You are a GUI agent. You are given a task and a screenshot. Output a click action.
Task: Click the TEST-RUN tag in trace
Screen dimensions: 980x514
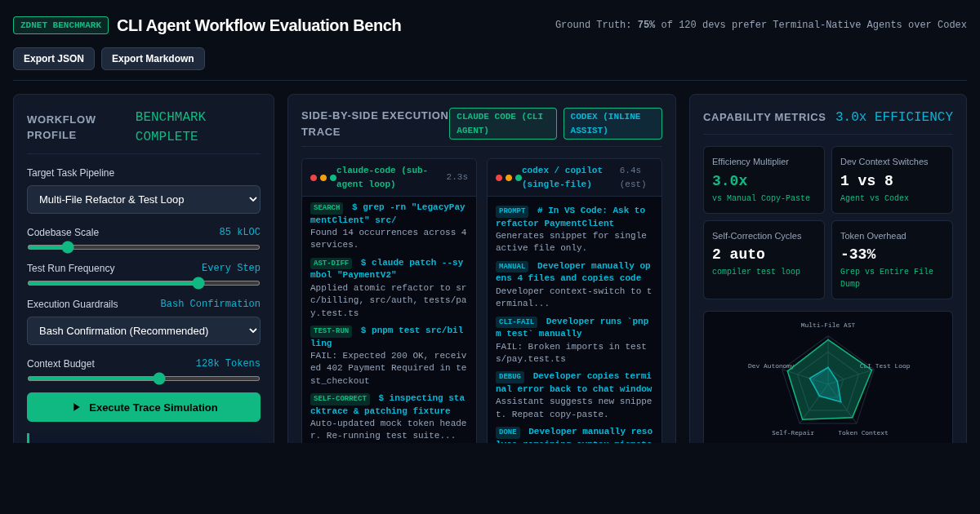[331, 331]
